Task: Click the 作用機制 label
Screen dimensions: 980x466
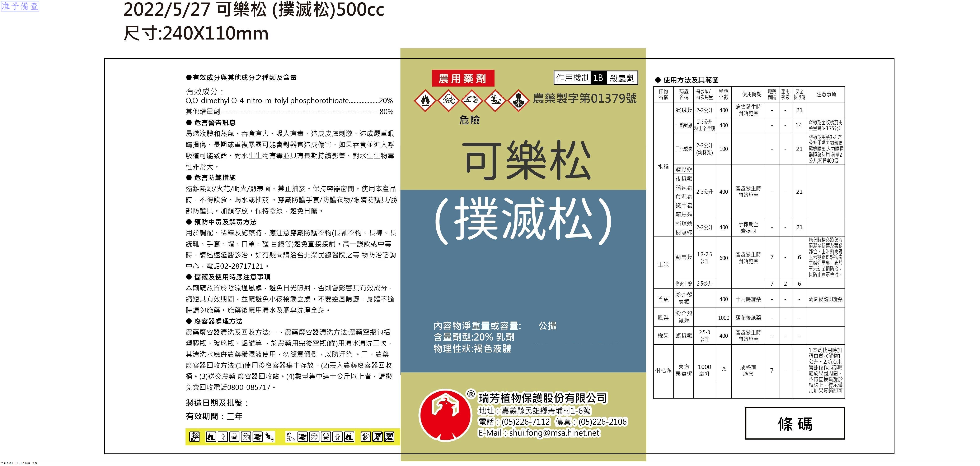Action: click(573, 78)
